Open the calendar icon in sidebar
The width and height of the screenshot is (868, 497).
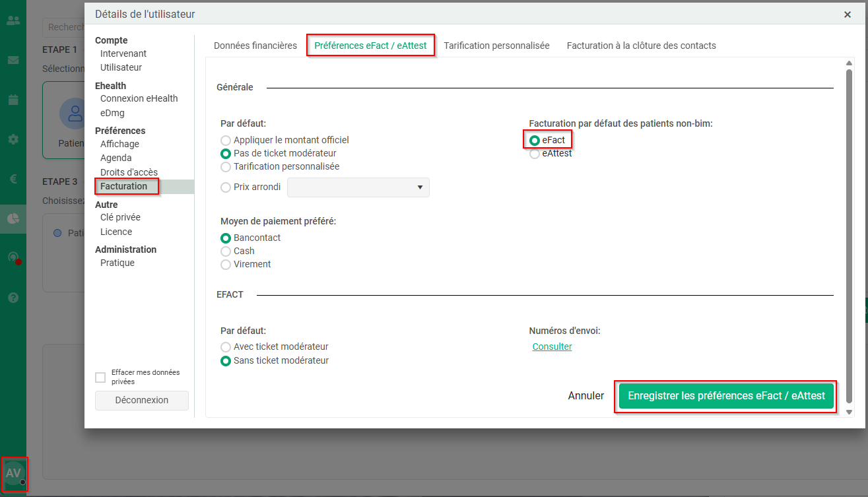[x=13, y=100]
